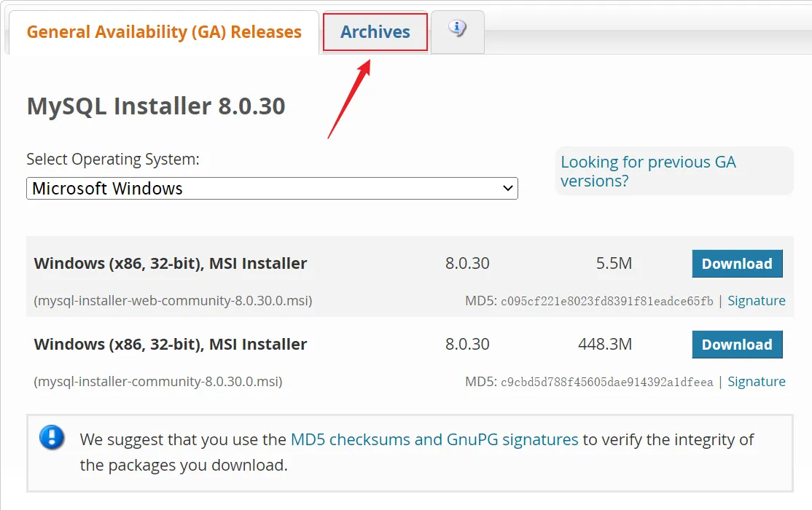Switch to General Availability (GA) Releases tab
Viewport: 812px width, 510px height.
163,31
